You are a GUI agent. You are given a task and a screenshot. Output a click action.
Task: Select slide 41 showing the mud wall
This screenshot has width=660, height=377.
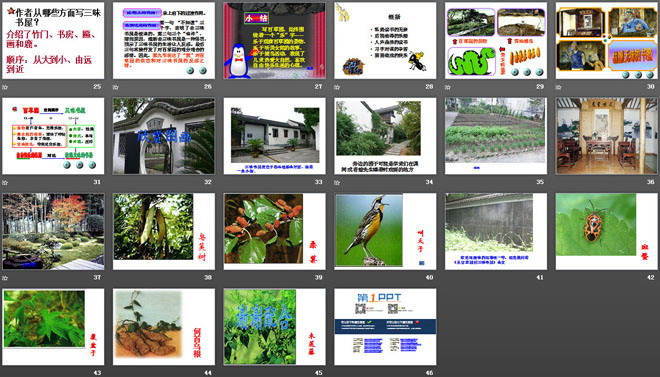coord(496,231)
